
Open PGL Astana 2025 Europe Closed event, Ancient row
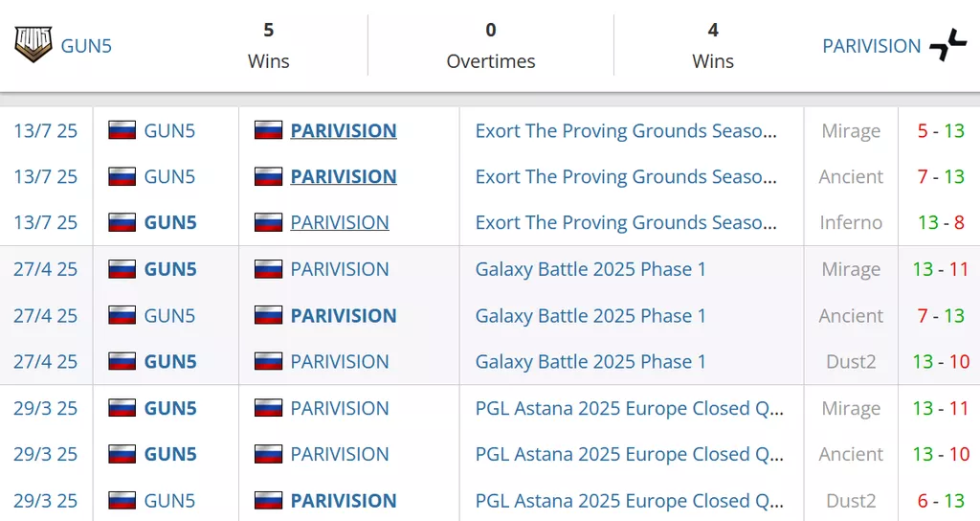[x=629, y=455]
